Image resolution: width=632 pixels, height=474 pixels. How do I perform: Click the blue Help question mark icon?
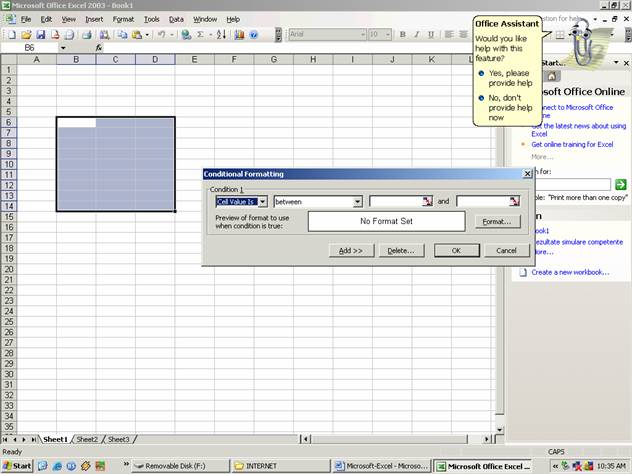coord(254,35)
